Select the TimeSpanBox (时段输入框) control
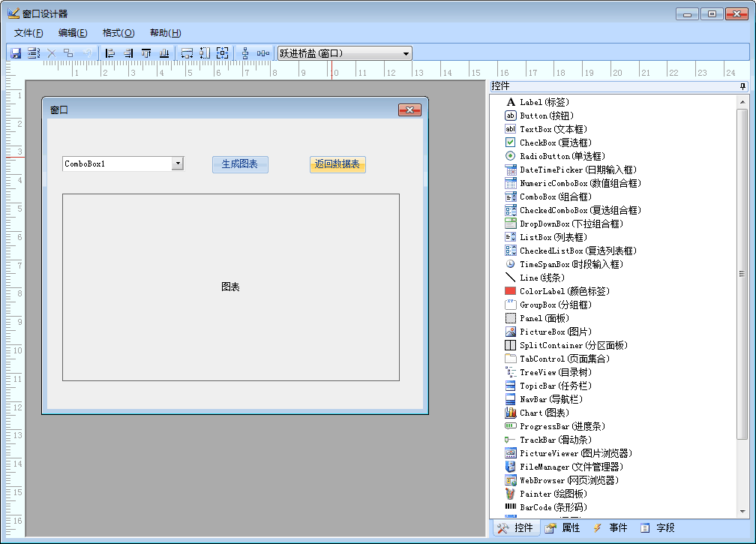This screenshot has height=544, width=756. (x=564, y=264)
